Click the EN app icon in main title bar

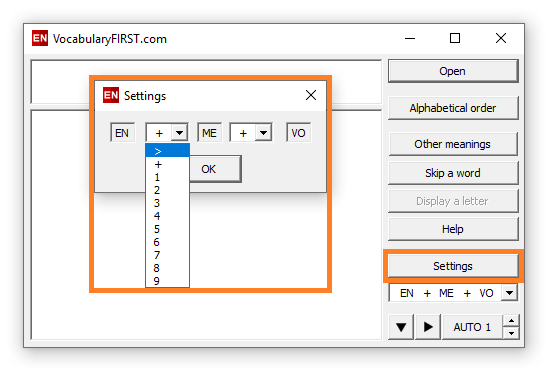tap(40, 38)
